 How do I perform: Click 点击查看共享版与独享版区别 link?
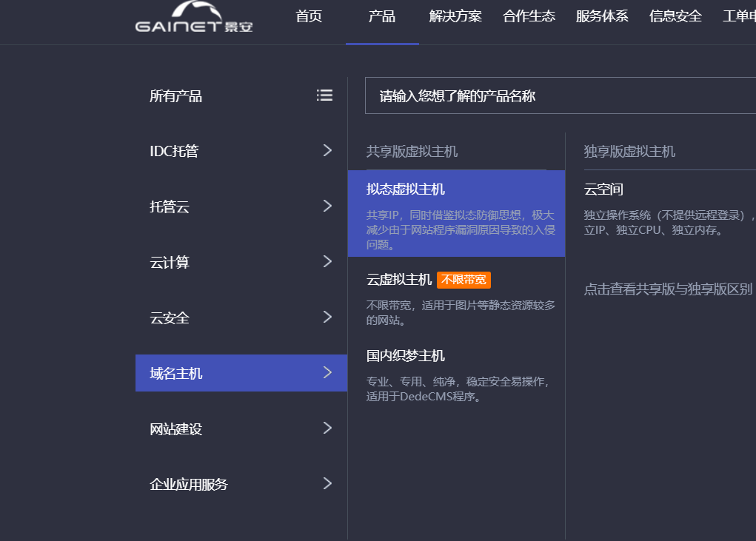pos(668,289)
